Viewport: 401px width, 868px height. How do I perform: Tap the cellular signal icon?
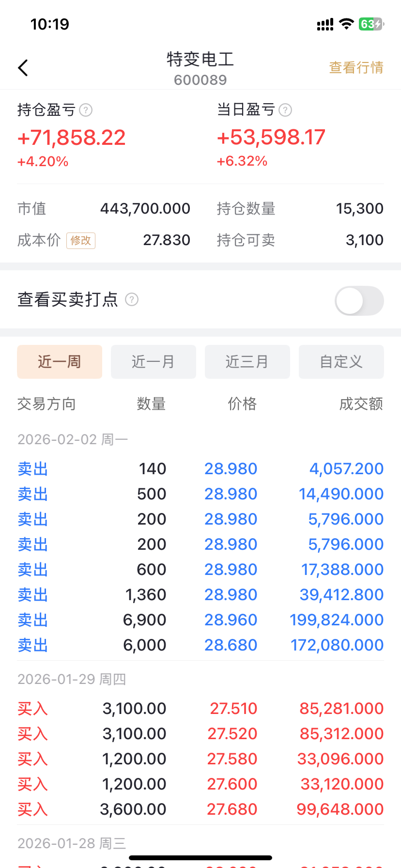pyautogui.click(x=325, y=24)
